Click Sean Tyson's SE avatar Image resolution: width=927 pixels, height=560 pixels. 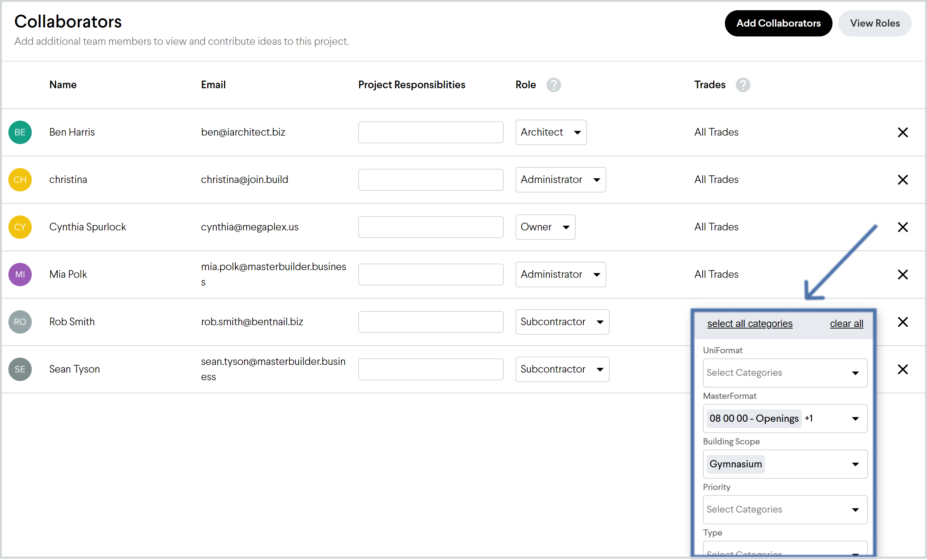pyautogui.click(x=20, y=369)
